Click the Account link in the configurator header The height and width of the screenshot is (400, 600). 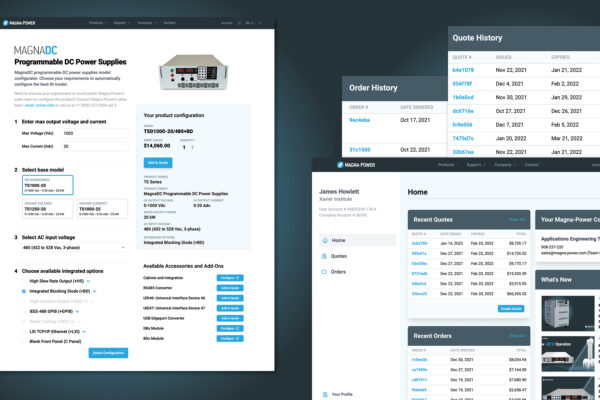coord(227,23)
